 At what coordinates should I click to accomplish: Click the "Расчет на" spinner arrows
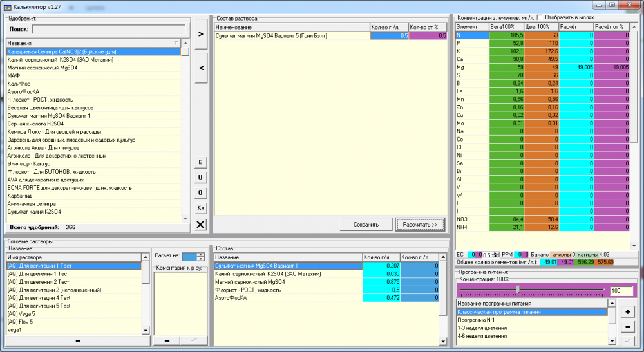click(200, 257)
